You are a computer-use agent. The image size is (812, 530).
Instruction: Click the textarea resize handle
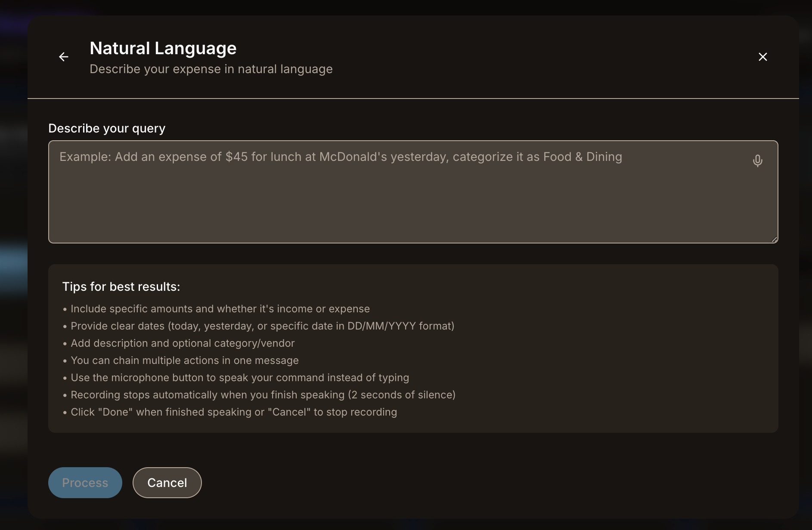pyautogui.click(x=775, y=239)
